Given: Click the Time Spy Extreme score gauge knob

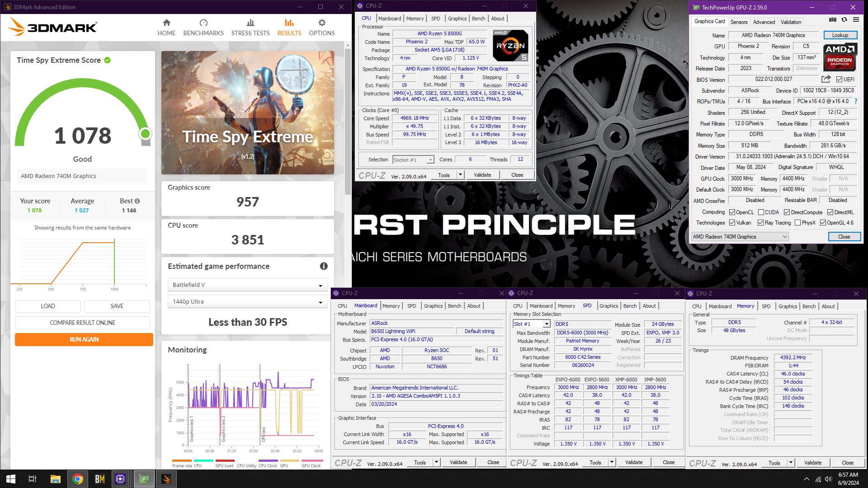Looking at the screenshot, I should tap(145, 134).
